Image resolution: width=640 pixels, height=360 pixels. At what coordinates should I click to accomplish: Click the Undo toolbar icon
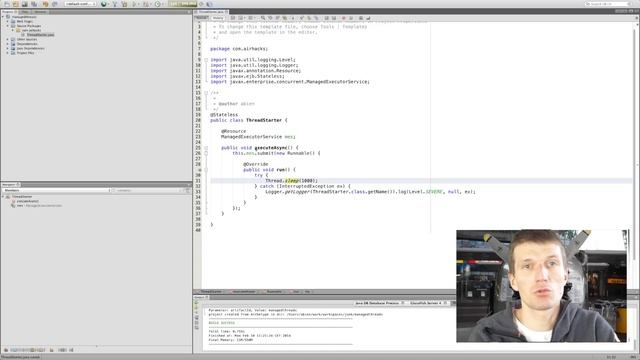(45, 4)
